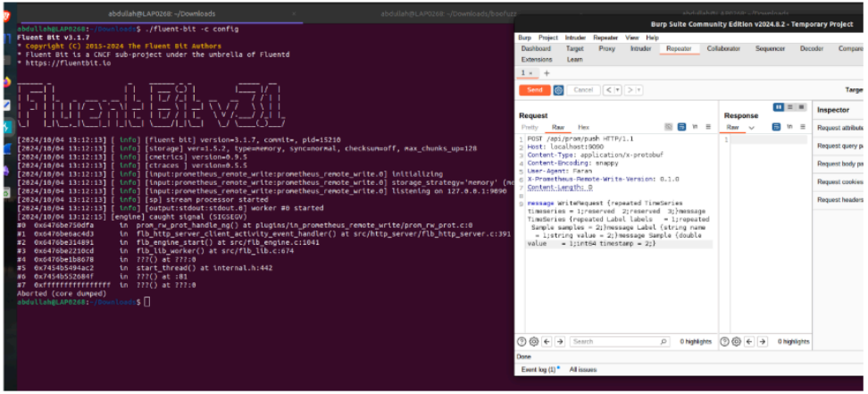The height and width of the screenshot is (394, 868).
Task: Open the Event log (1) tab
Action: click(540, 369)
